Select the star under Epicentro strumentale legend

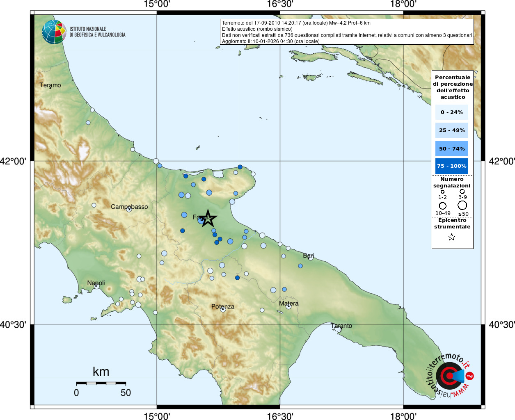(x=452, y=237)
